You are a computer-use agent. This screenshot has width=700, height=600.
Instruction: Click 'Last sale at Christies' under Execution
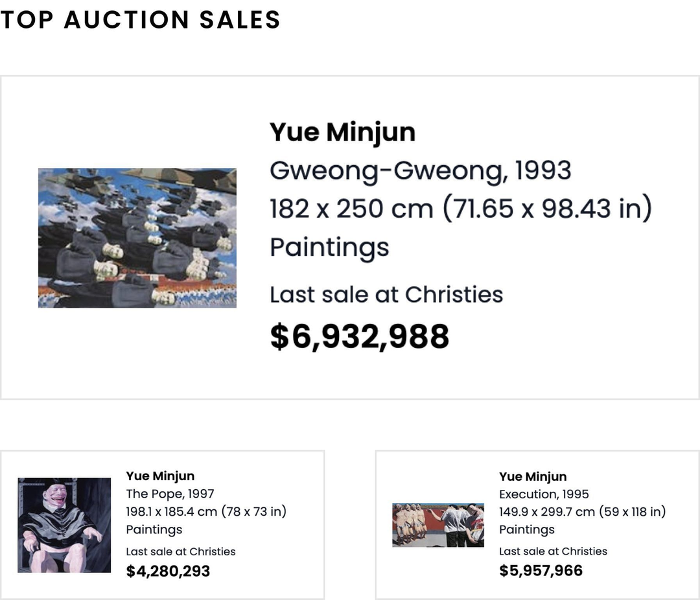tap(553, 551)
